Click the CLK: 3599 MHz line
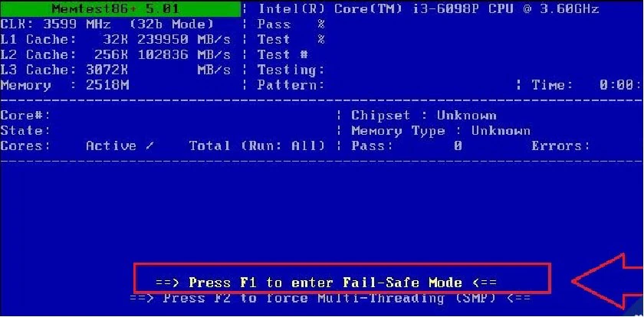This screenshot has height=317, width=644. click(107, 25)
